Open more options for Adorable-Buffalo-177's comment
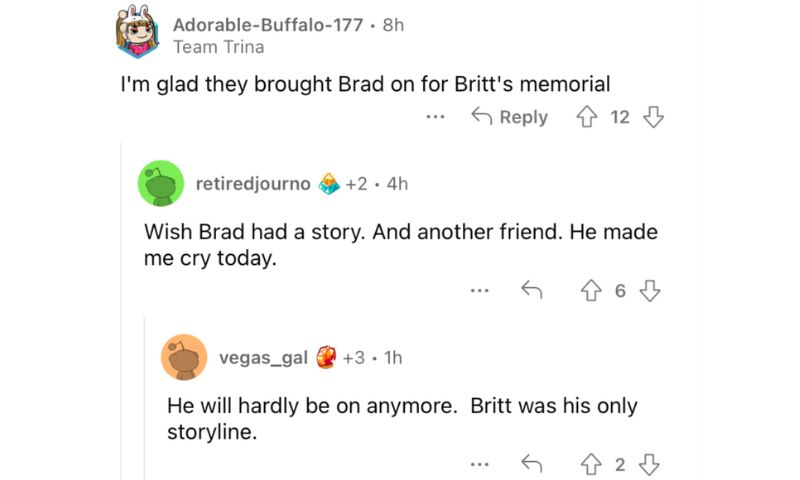Image resolution: width=800 pixels, height=480 pixels. (x=434, y=117)
